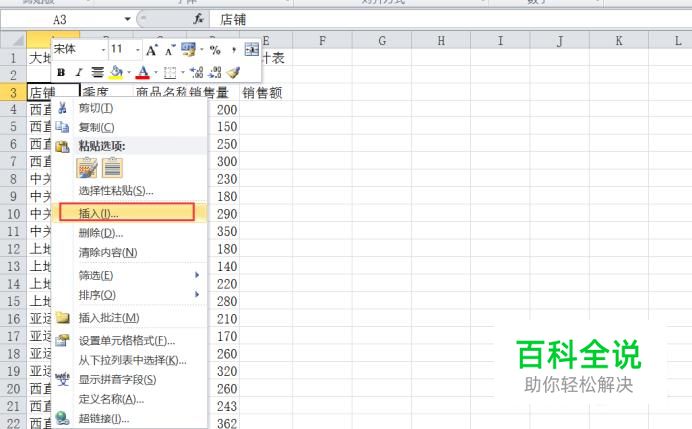Open the font name dropdown showing 宋体
The width and height of the screenshot is (692, 429).
(x=103, y=50)
